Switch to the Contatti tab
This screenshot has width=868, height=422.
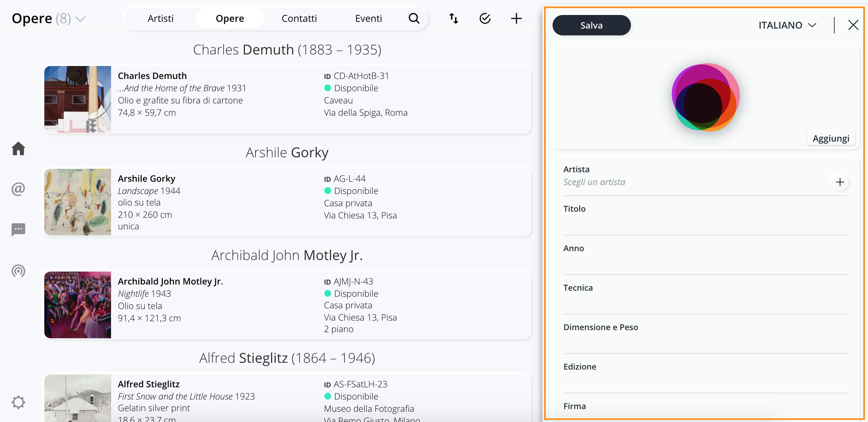[x=299, y=18]
